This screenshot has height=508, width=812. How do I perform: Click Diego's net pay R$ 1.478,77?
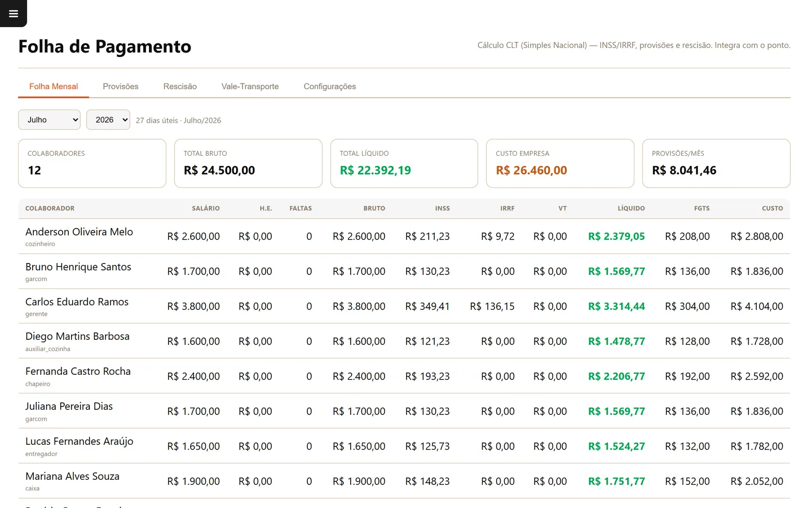point(616,341)
